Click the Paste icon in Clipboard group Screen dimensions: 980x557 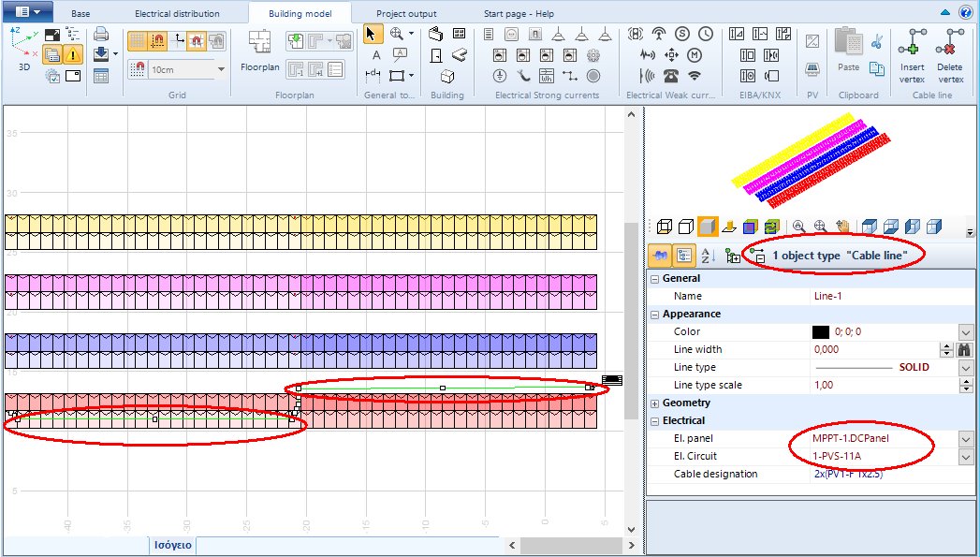coord(848,44)
